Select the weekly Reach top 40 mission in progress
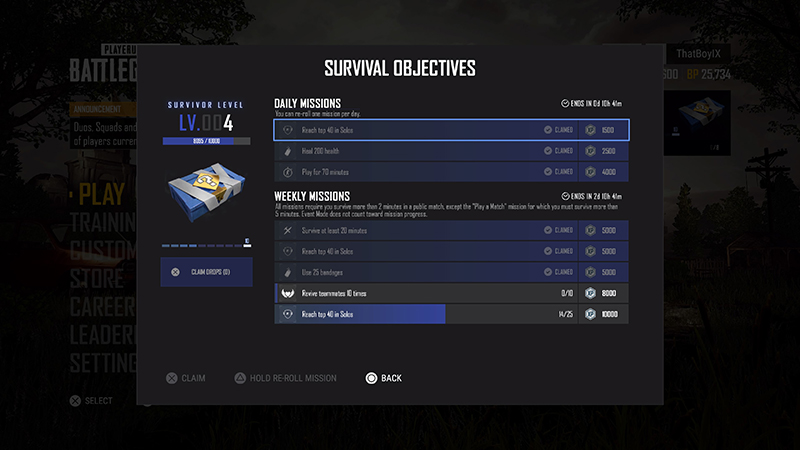Viewport: 800px width, 450px height. [452, 314]
